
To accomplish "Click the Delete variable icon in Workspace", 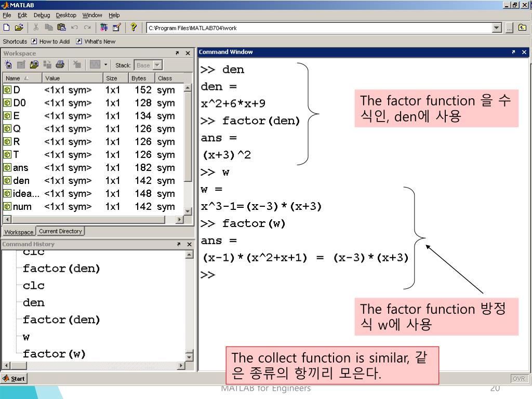I will 77,64.
